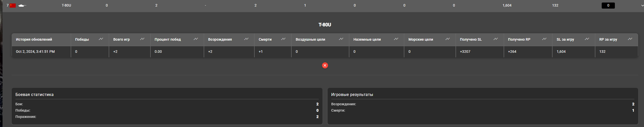Open the RP за игру graph icon
Screen dimensions: 644x127
[x=630, y=39]
